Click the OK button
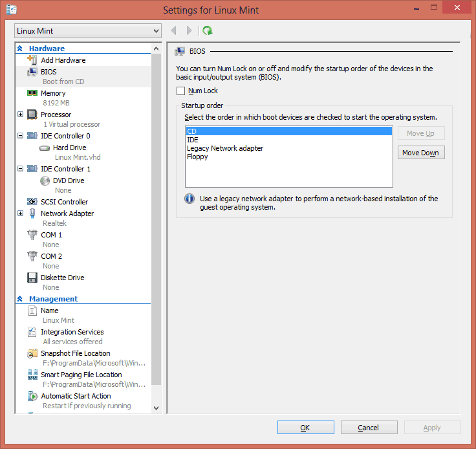The image size is (476, 449). (306, 428)
